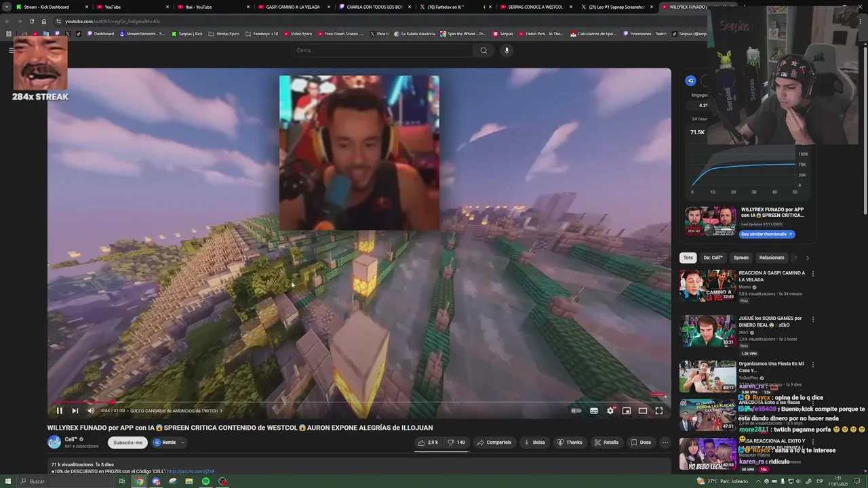Click the Baixa download button
Viewport: 868px width, 488px height.
(534, 443)
